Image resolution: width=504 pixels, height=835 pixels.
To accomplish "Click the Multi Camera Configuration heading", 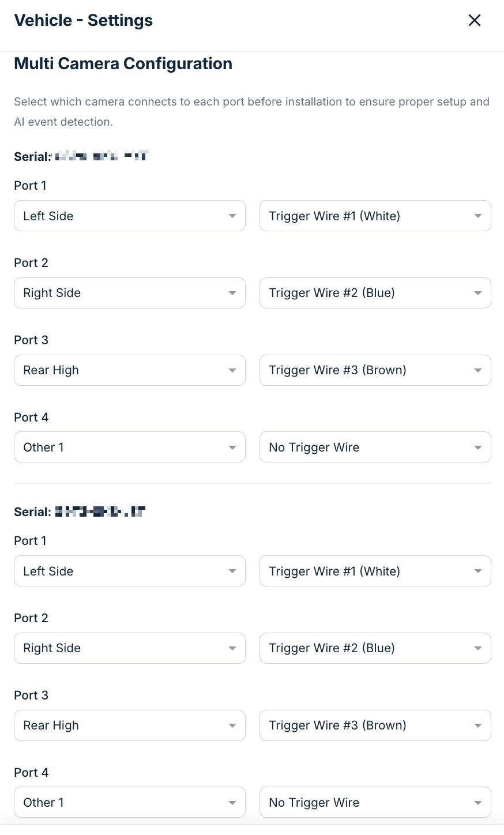I will (x=123, y=63).
